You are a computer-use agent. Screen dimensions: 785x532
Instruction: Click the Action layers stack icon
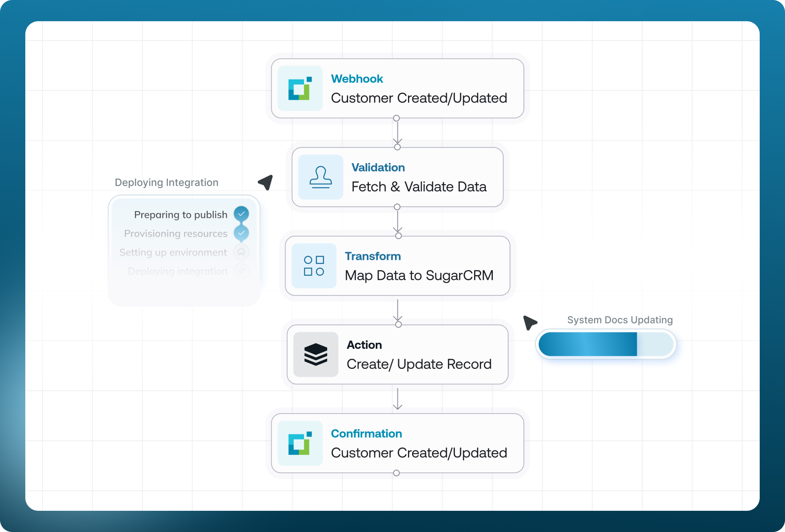click(x=316, y=355)
